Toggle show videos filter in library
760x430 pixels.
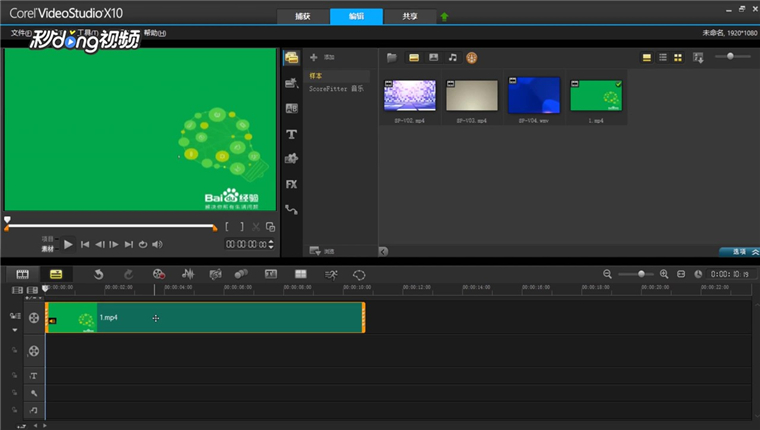414,58
